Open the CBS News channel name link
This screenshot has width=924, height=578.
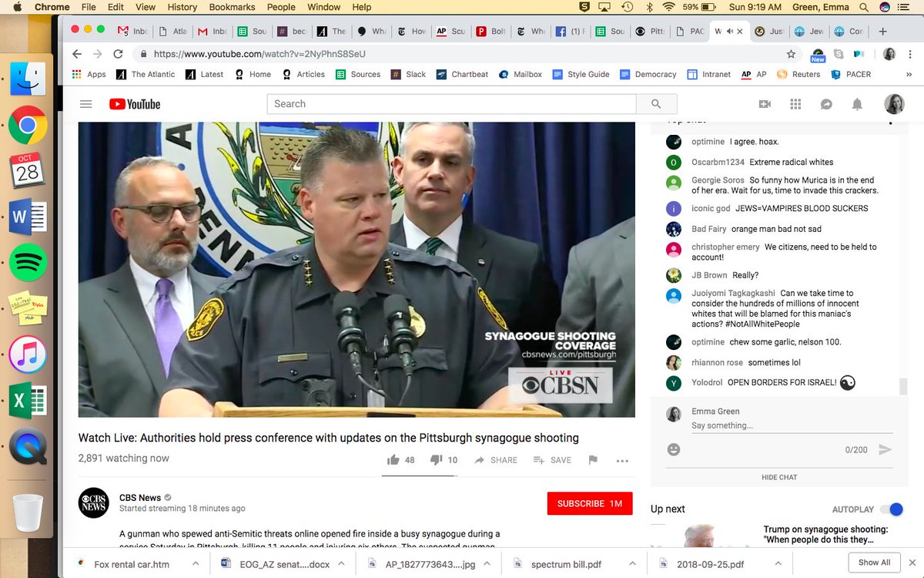(x=139, y=497)
